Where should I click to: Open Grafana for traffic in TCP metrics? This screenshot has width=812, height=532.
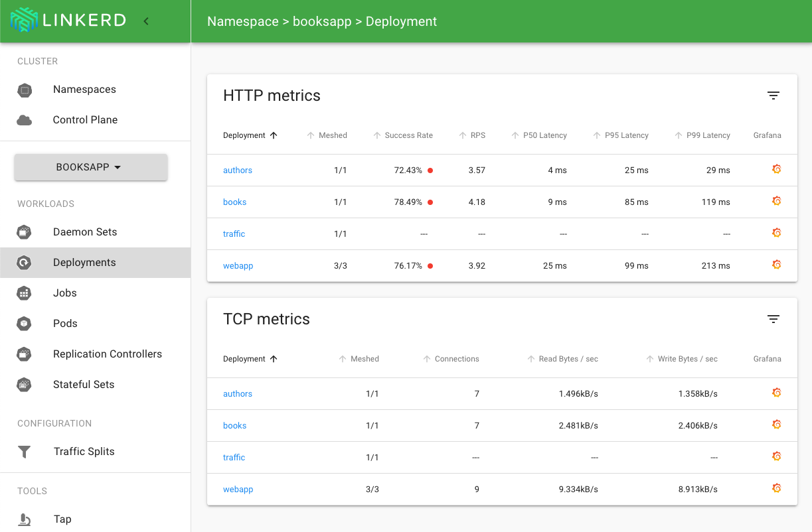pos(776,456)
